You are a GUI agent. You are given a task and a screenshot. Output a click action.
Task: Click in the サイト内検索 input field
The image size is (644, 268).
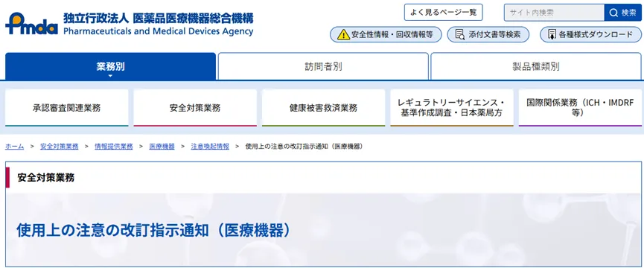click(x=554, y=13)
